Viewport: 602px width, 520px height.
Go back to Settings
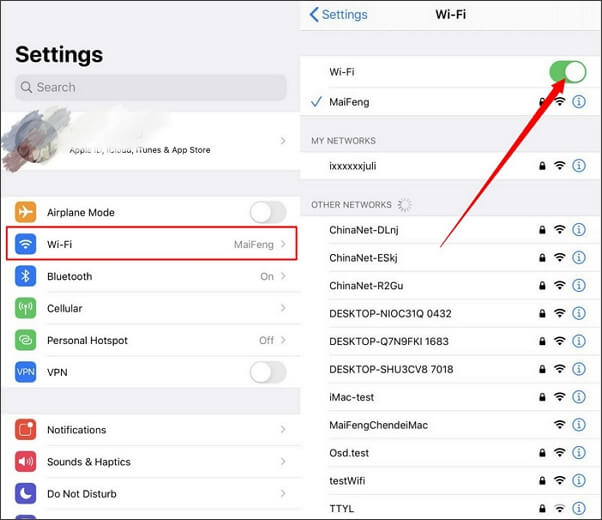click(338, 15)
